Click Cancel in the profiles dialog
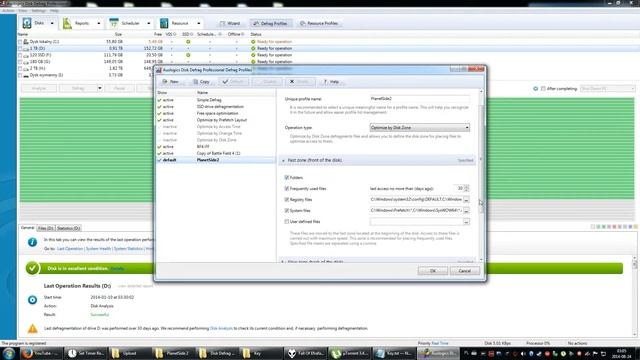640x360 pixels. (x=464, y=271)
